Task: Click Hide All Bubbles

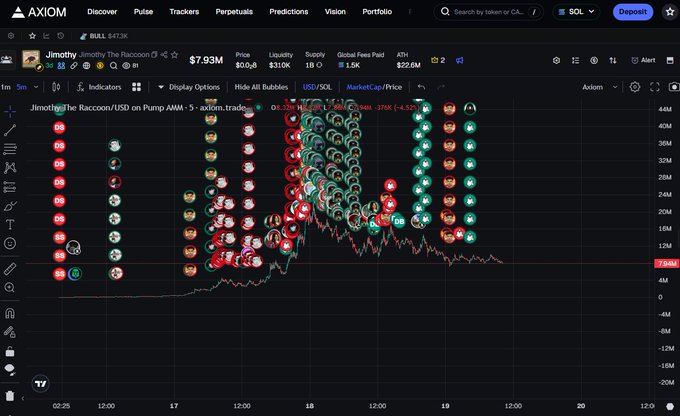Action: (261, 87)
